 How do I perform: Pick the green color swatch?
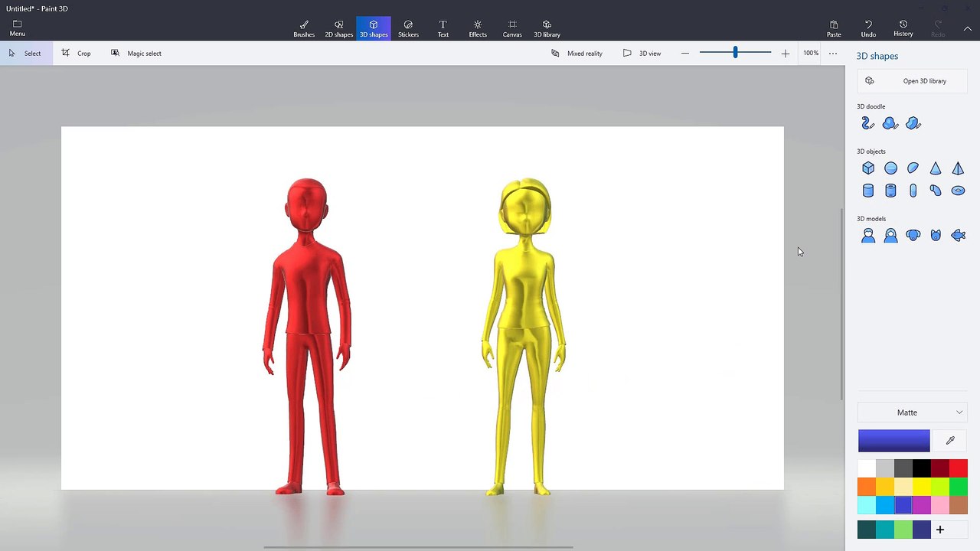click(x=959, y=486)
